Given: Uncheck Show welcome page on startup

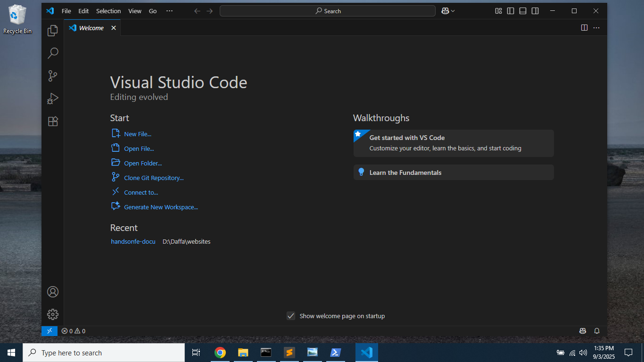Looking at the screenshot, I should 291,316.
